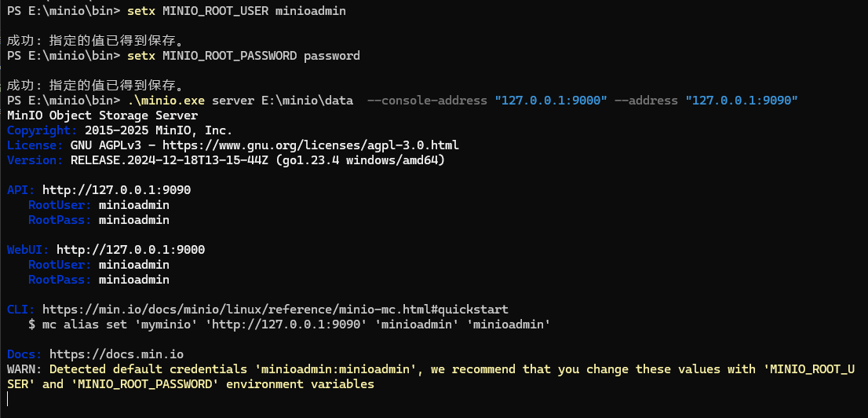Open the WebUI address on port 9000

pos(130,250)
